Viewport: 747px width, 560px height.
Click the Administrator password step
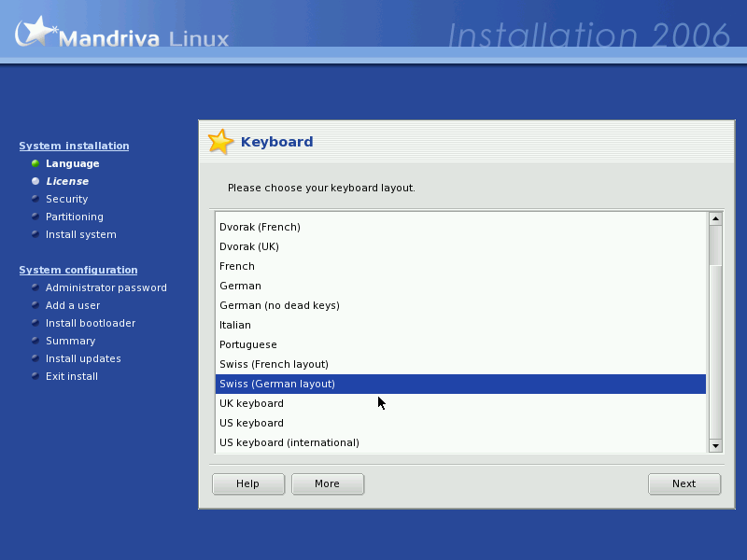coord(106,287)
